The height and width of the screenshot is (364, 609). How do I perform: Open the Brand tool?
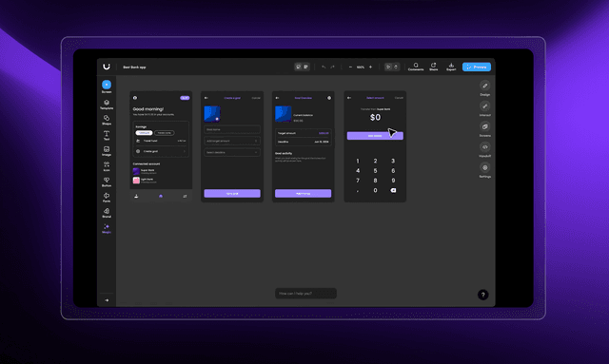point(107,213)
